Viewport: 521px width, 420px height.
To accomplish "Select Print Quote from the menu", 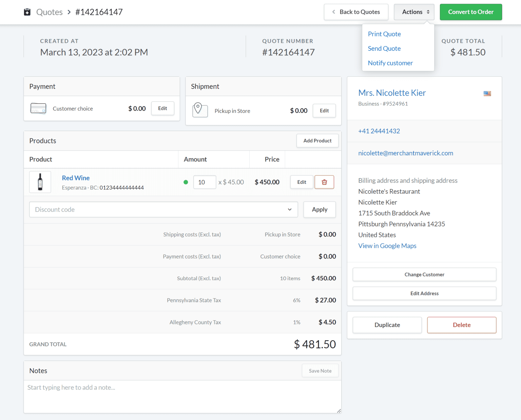I will tap(384, 34).
